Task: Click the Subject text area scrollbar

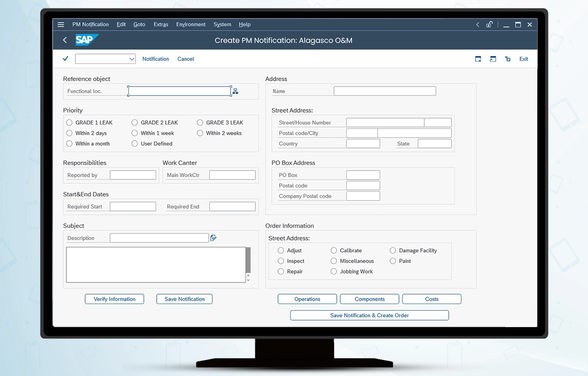Action: (248, 260)
